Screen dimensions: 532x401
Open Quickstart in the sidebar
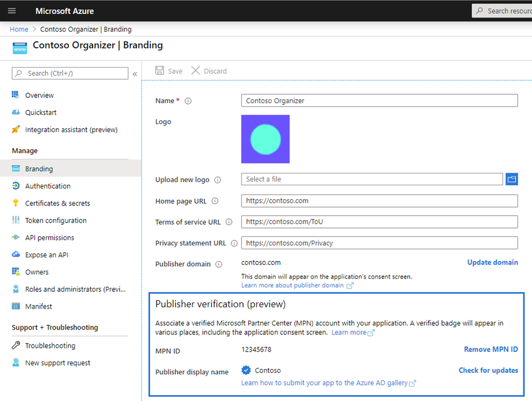pos(41,112)
